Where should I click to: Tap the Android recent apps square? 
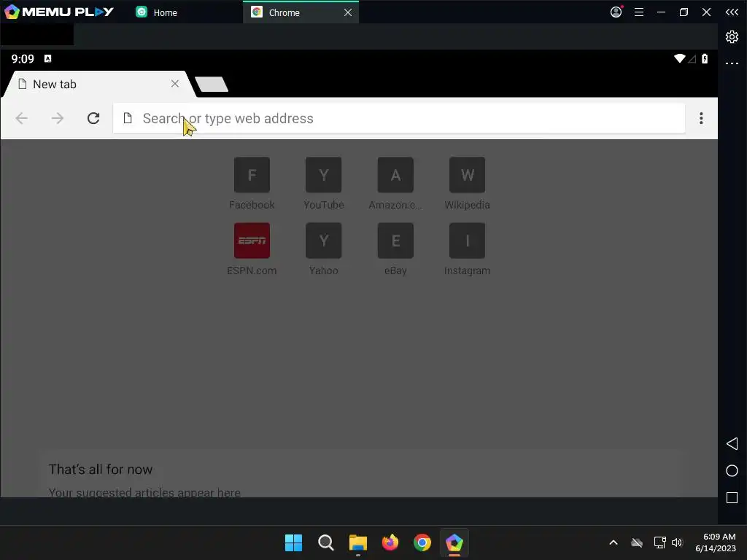point(732,497)
